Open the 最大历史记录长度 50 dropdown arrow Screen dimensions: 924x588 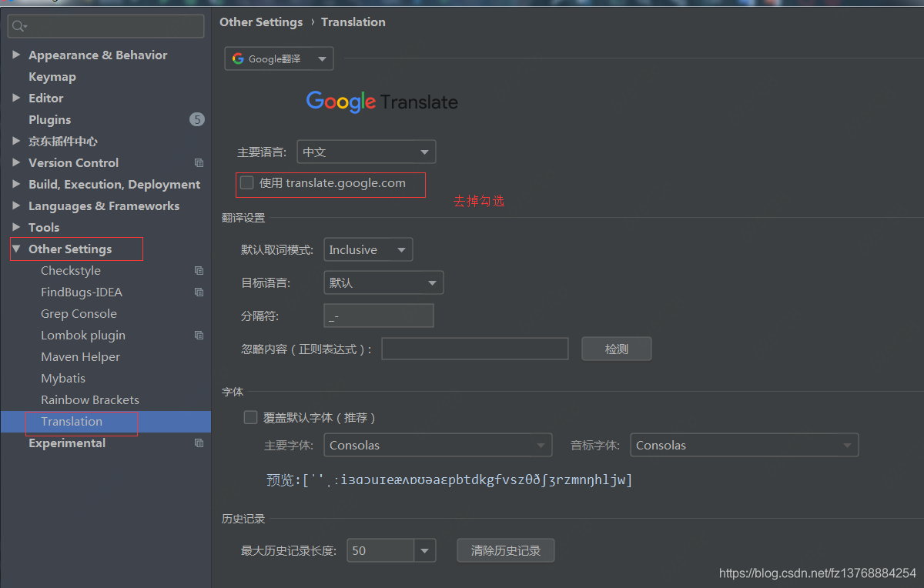(x=425, y=550)
